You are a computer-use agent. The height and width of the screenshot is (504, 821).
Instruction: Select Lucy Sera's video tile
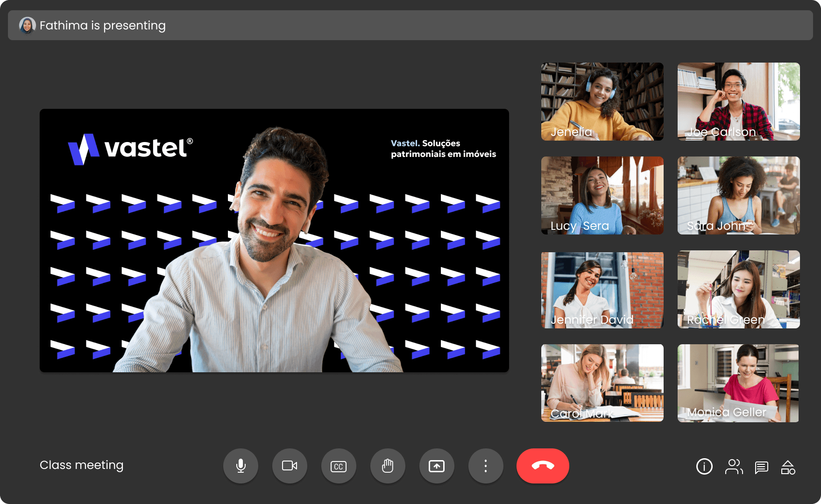(x=602, y=195)
